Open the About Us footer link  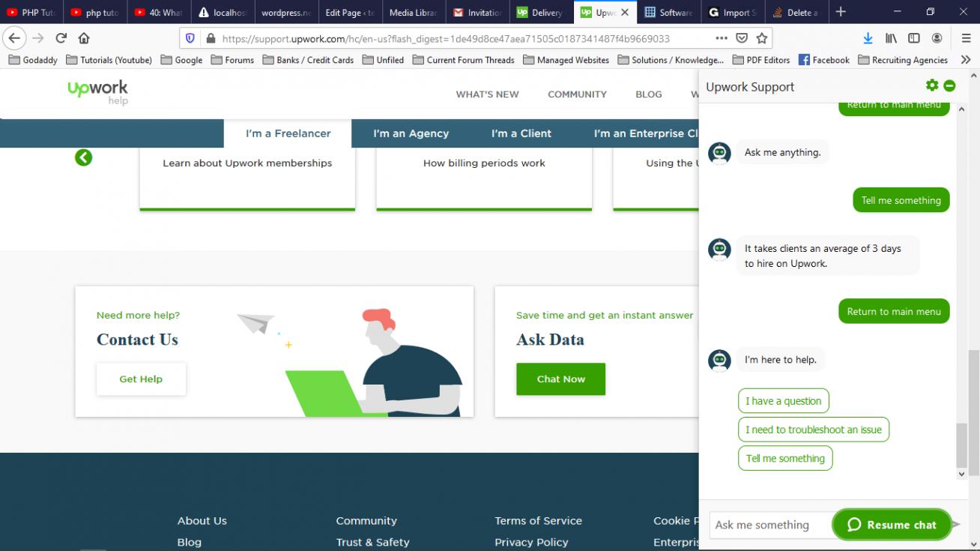(x=202, y=521)
